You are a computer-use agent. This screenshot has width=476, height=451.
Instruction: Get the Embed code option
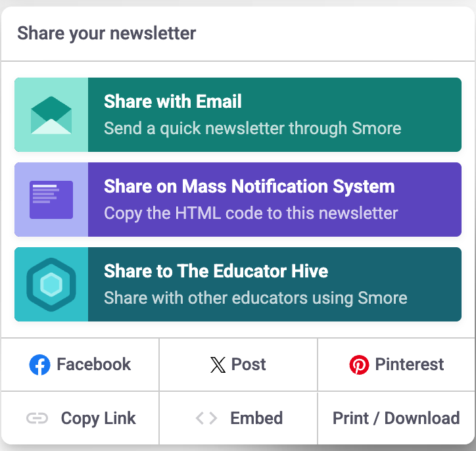[x=256, y=418]
